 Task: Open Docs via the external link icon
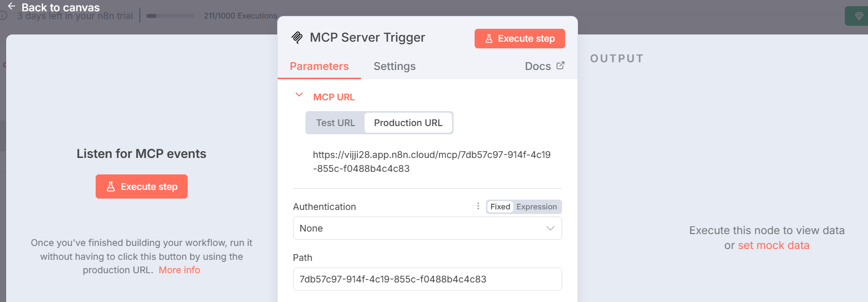click(x=560, y=66)
